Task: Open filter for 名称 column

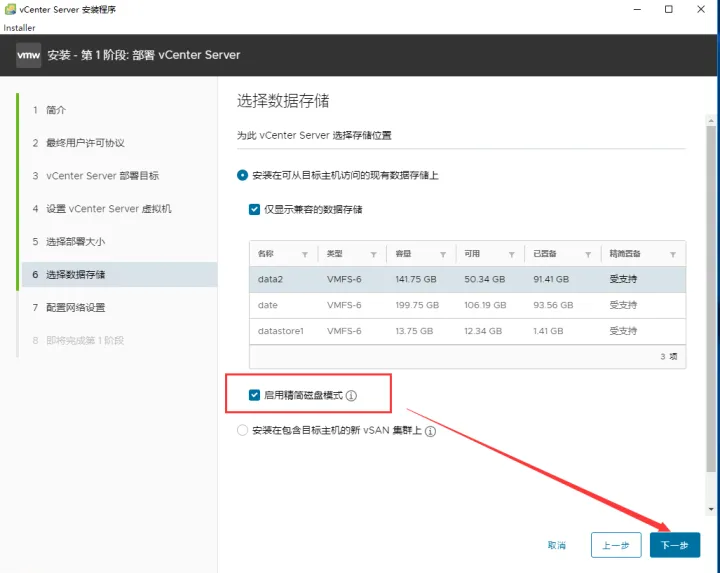Action: pyautogui.click(x=305, y=254)
